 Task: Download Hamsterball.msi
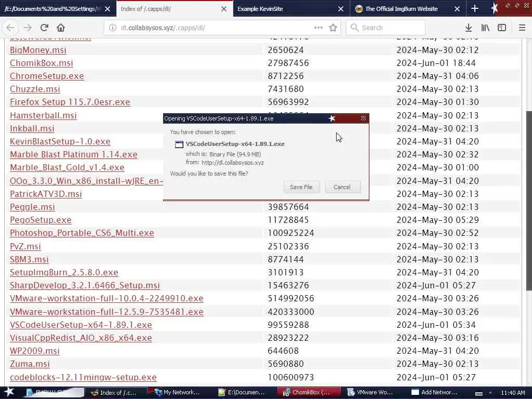point(44,115)
